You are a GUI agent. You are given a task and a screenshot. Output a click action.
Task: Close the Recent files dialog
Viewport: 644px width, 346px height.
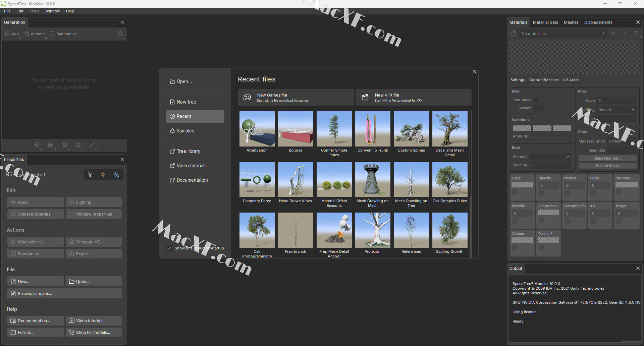coord(475,72)
